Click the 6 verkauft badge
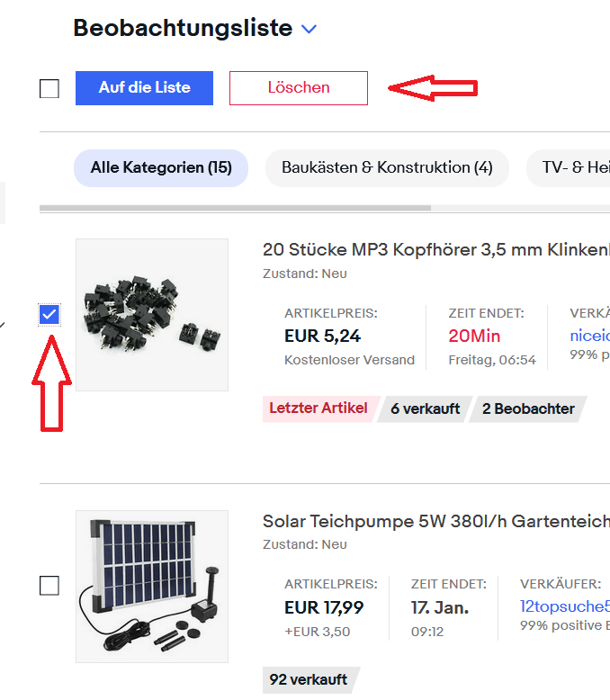Screen dimensions: 610x700 click(x=425, y=408)
